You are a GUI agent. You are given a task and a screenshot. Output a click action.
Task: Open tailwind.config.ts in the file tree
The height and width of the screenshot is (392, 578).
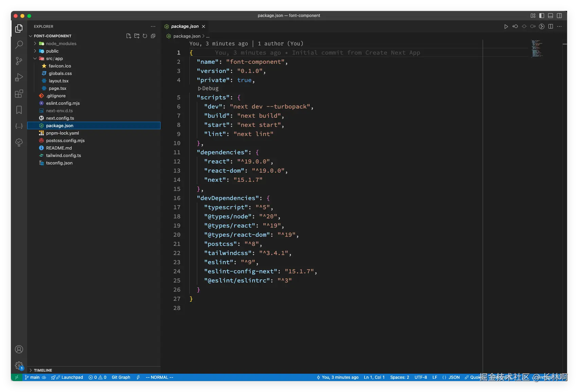[x=63, y=155]
